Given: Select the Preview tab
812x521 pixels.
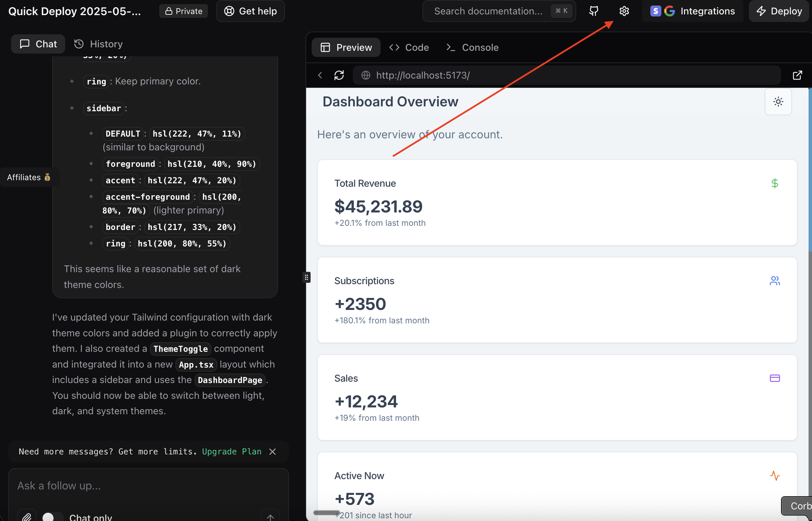Looking at the screenshot, I should [346, 47].
